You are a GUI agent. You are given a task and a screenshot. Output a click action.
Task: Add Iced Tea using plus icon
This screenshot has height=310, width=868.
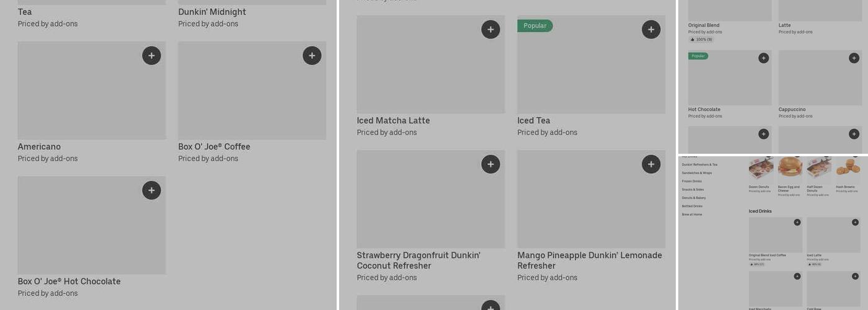(651, 29)
